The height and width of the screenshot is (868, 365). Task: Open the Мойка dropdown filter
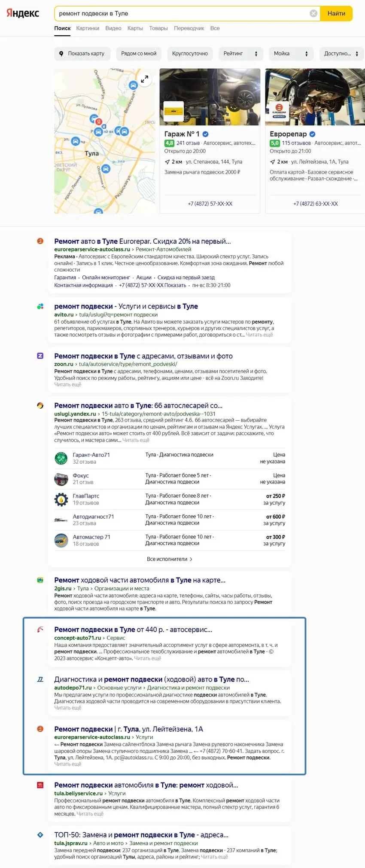(x=291, y=54)
